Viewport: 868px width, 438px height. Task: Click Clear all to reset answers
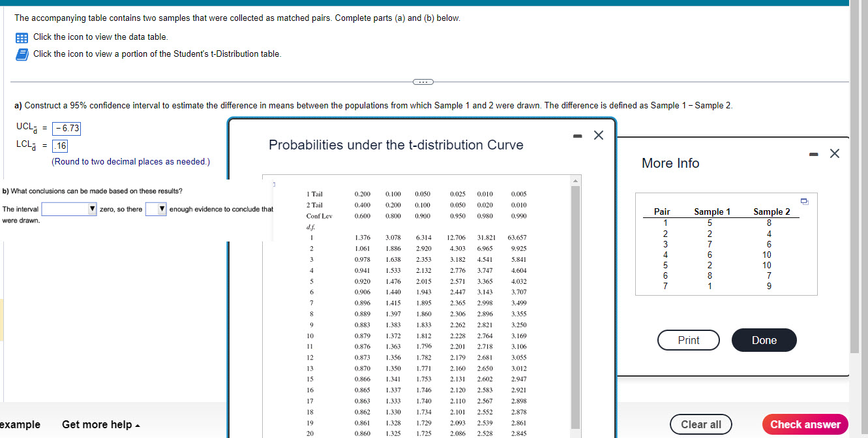click(x=700, y=424)
